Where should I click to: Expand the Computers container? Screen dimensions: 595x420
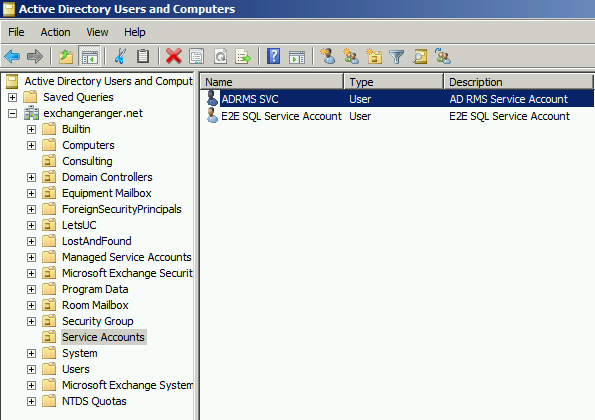(31, 145)
